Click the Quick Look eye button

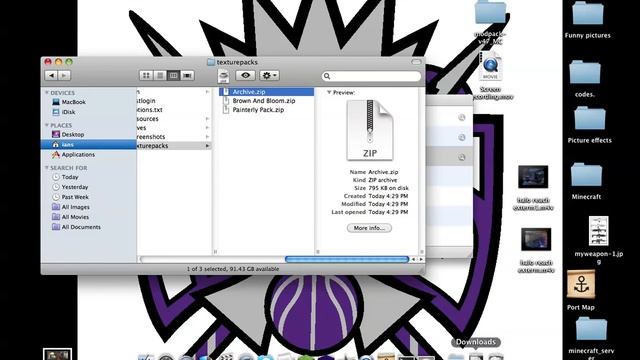(x=245, y=76)
